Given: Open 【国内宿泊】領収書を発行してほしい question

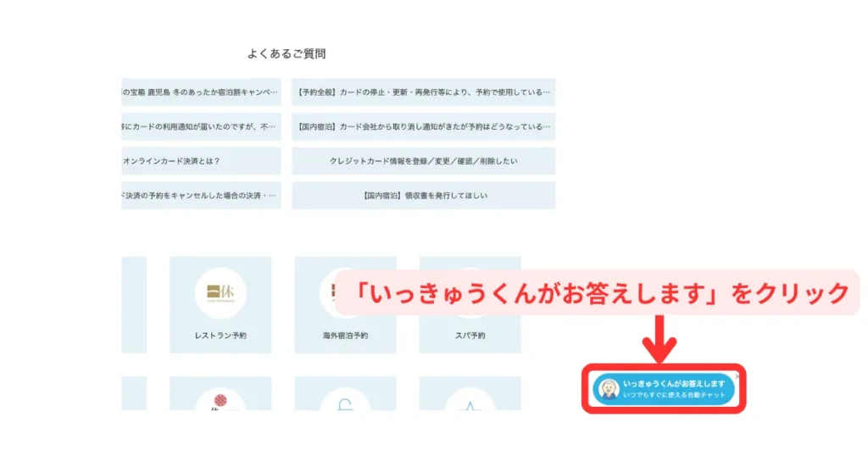Looking at the screenshot, I should point(423,195).
